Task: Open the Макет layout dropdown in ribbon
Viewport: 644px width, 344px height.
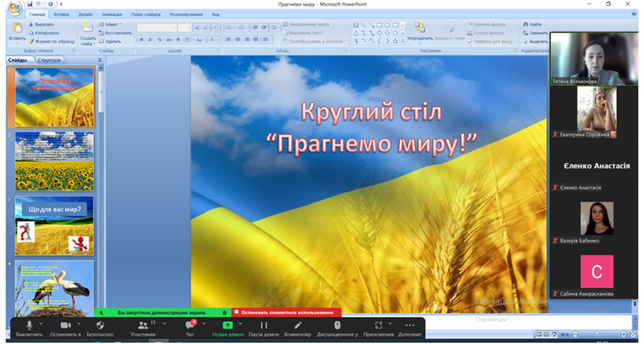Action: click(112, 24)
